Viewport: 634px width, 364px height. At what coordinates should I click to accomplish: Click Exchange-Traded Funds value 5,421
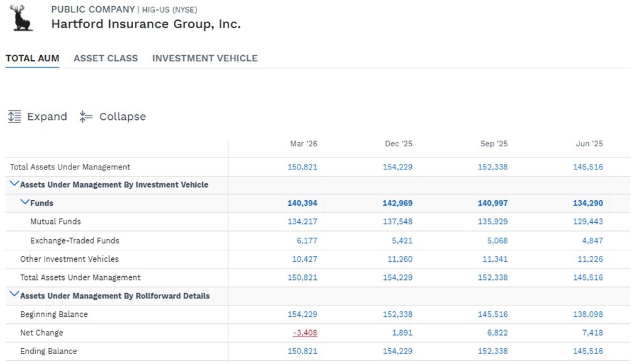click(402, 240)
